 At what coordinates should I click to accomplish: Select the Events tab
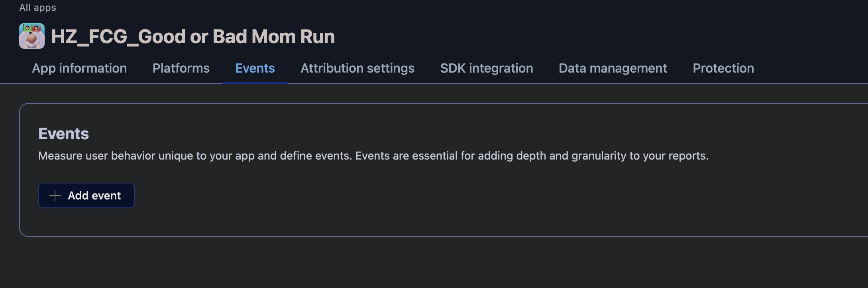coord(255,68)
